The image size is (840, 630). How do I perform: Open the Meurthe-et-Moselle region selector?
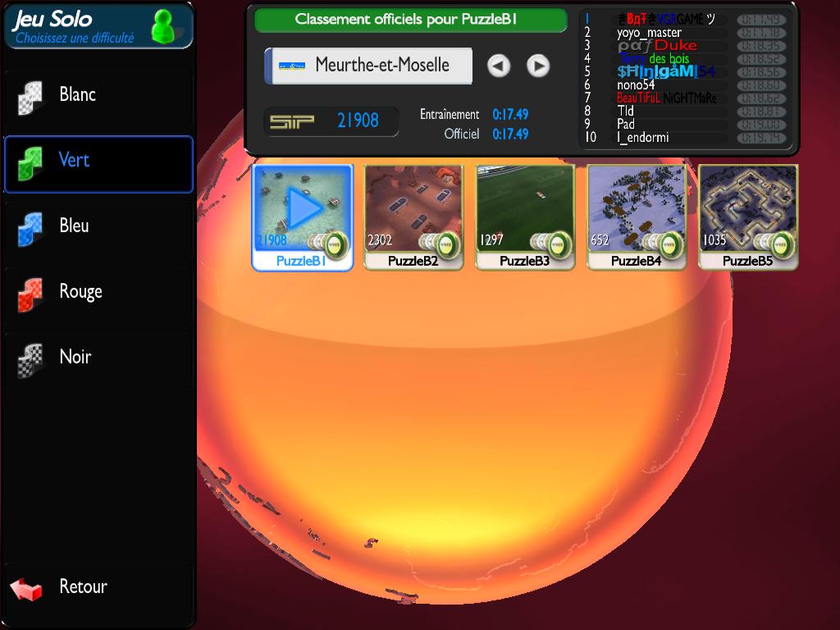click(368, 66)
